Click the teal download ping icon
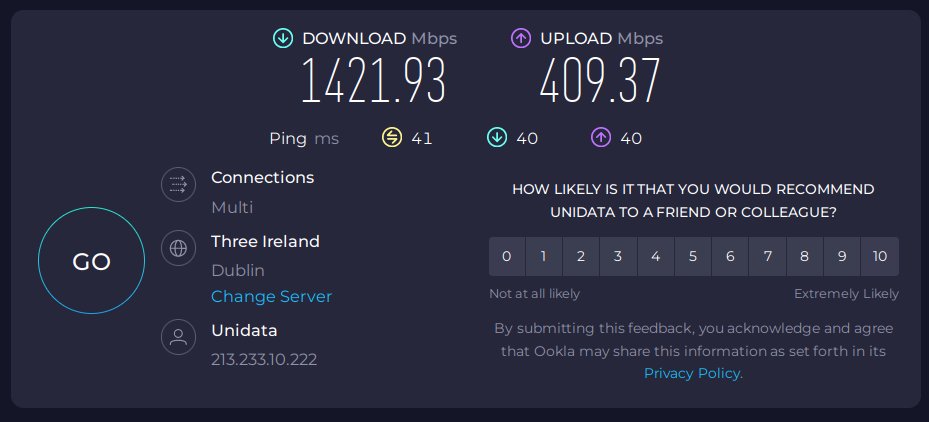The width and height of the screenshot is (929, 422). click(496, 138)
